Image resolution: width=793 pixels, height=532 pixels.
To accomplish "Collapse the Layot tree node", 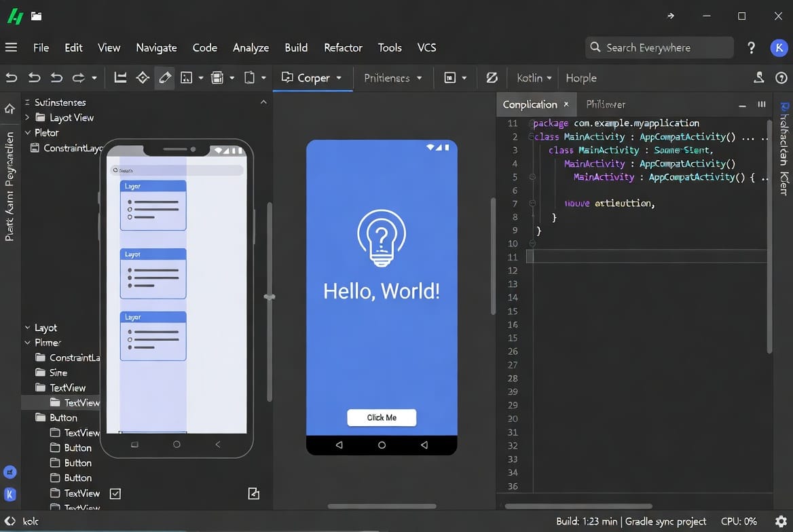I will click(x=26, y=327).
